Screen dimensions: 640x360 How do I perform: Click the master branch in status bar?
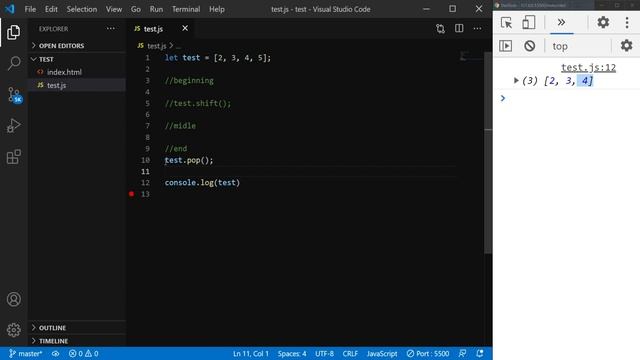click(25, 353)
